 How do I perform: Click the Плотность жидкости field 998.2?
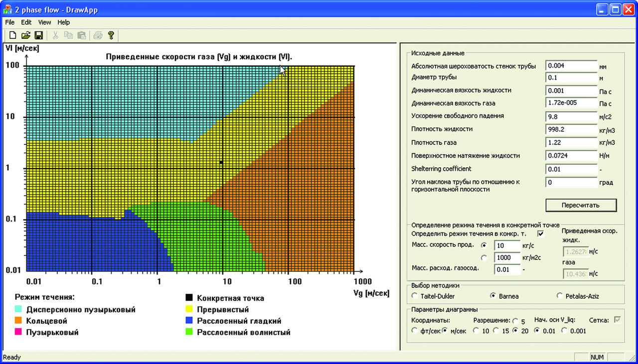click(x=571, y=129)
